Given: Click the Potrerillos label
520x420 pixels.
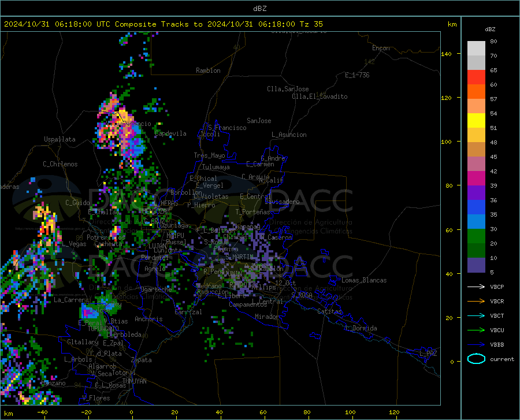Looking at the screenshot, I should pyautogui.click(x=106, y=237).
